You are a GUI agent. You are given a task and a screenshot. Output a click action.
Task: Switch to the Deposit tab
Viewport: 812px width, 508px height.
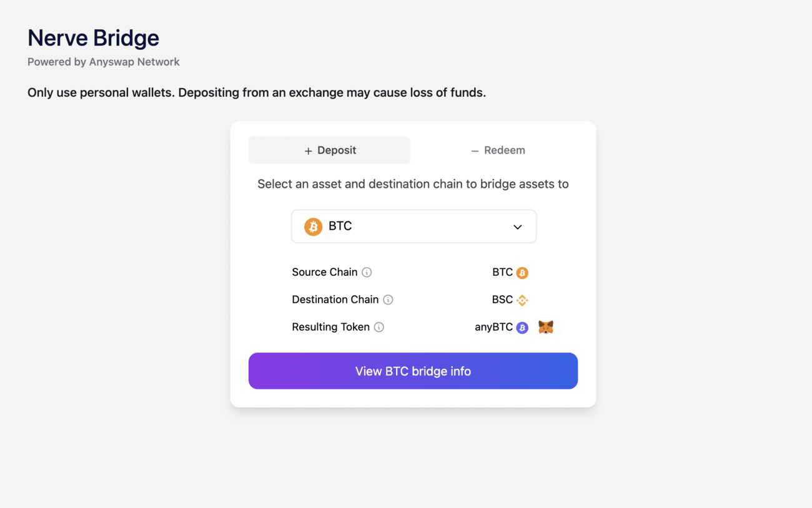[329, 150]
